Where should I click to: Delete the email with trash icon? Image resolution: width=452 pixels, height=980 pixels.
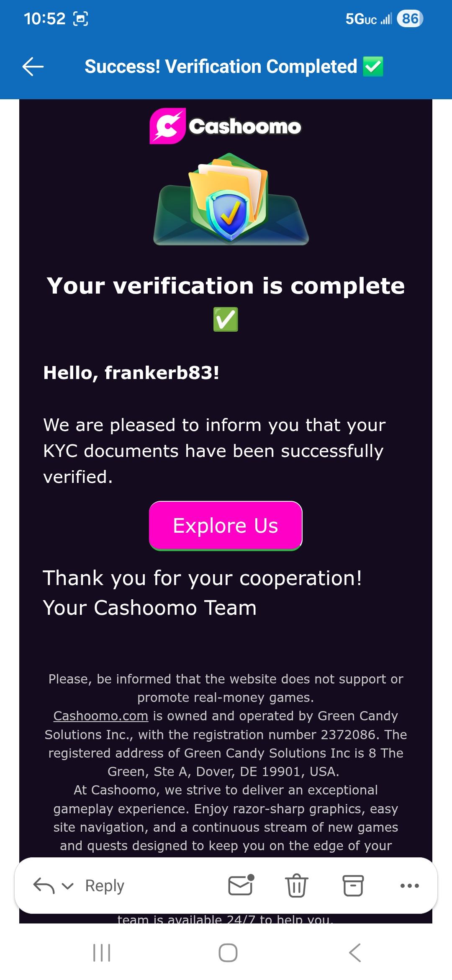pos(296,885)
